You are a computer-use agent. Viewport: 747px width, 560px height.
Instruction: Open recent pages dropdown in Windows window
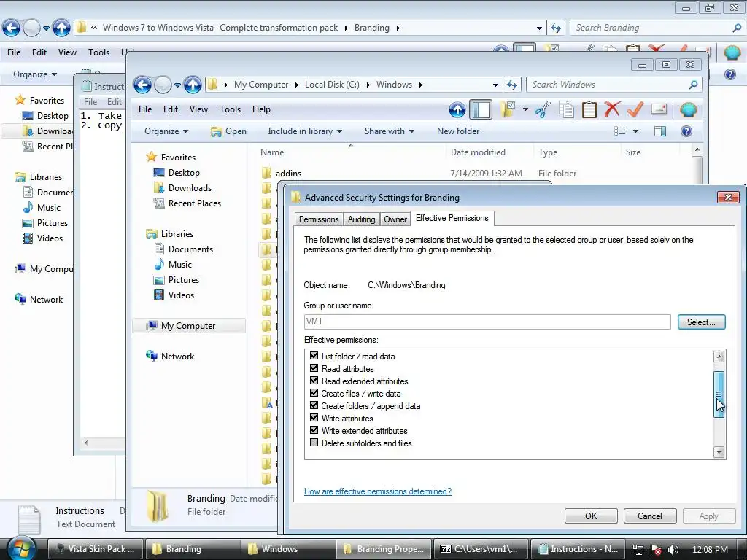tap(177, 85)
